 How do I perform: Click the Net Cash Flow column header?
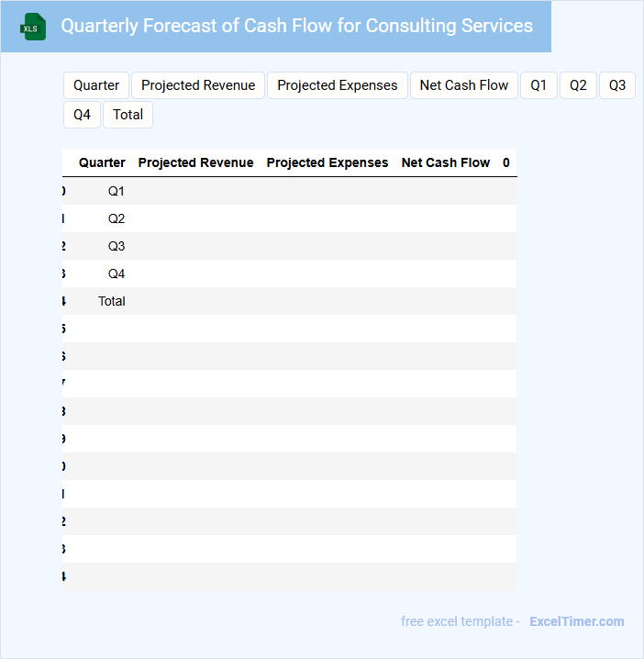tap(446, 162)
